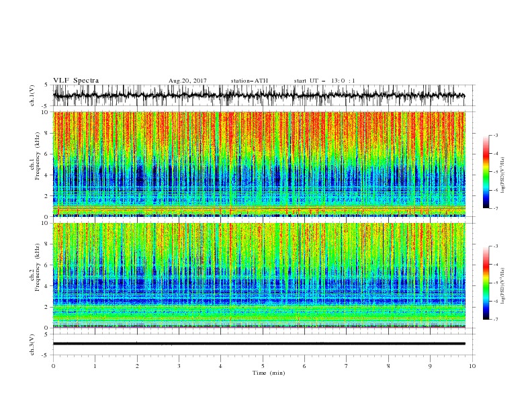Screen dimensions: 532x411
Task: Click the "-3" tick on lower color bar
Action: (496, 246)
